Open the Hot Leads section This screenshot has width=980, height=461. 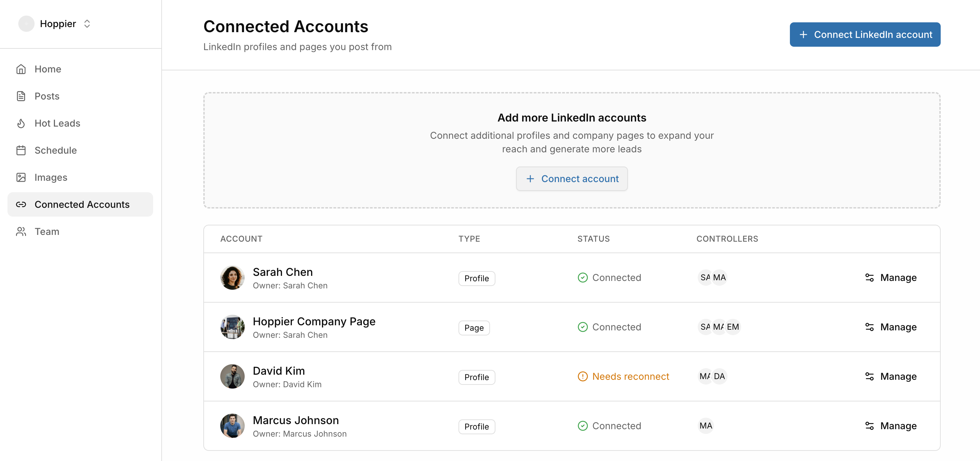click(x=57, y=123)
